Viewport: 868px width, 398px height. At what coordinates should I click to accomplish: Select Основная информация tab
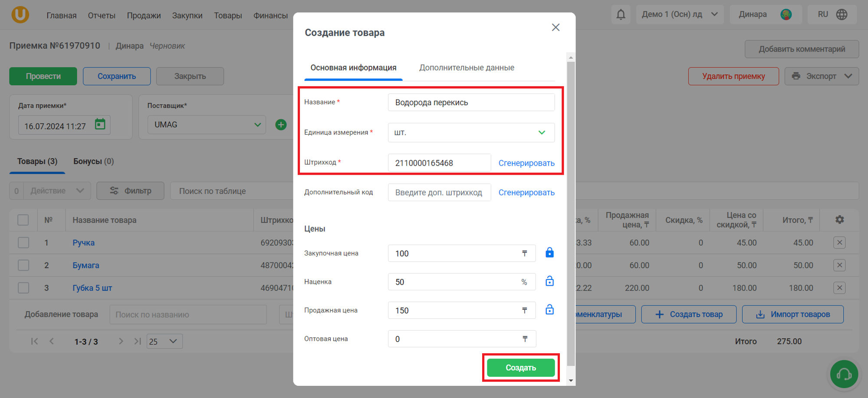click(353, 68)
